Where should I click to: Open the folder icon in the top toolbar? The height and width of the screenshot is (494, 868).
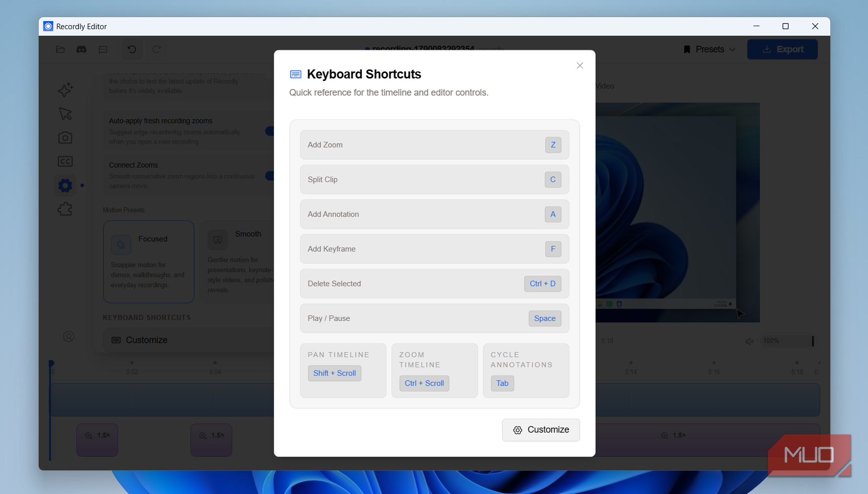click(x=60, y=49)
